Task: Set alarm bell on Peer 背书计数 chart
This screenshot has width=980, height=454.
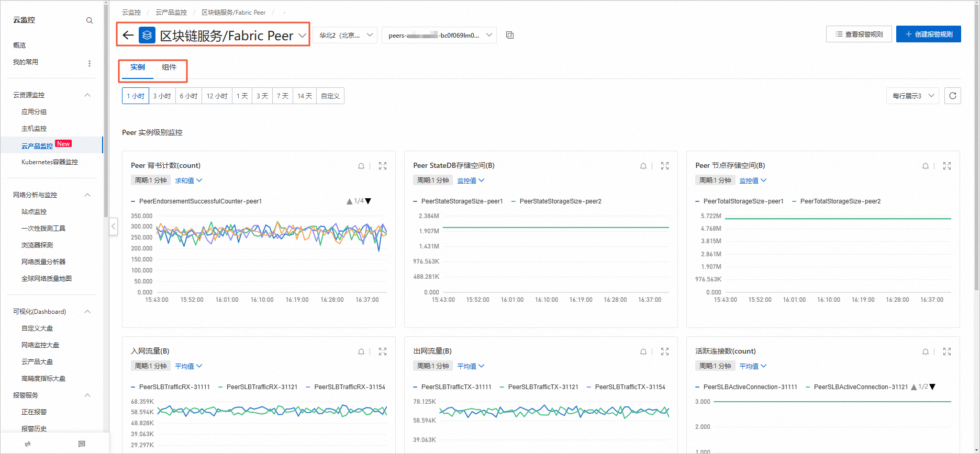Action: point(361,166)
